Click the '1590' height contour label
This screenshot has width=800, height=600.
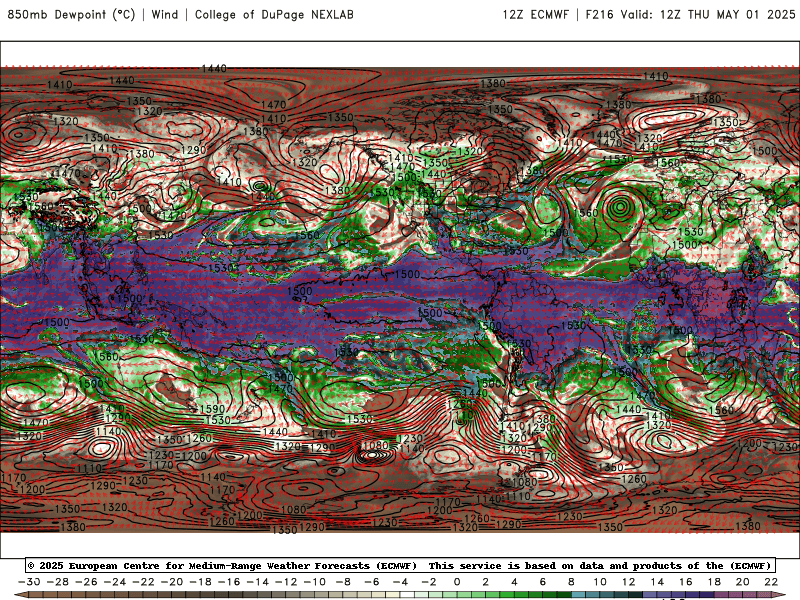[x=212, y=409]
